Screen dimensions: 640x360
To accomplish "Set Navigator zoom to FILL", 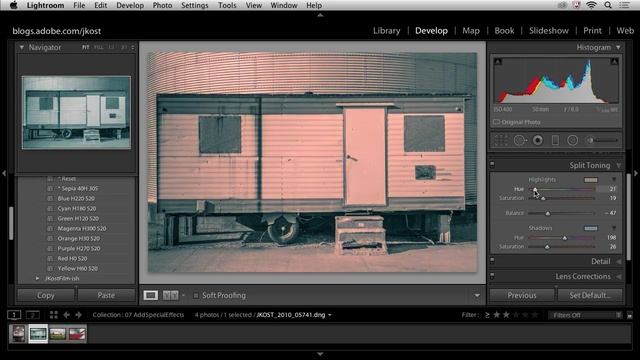I will point(98,47).
